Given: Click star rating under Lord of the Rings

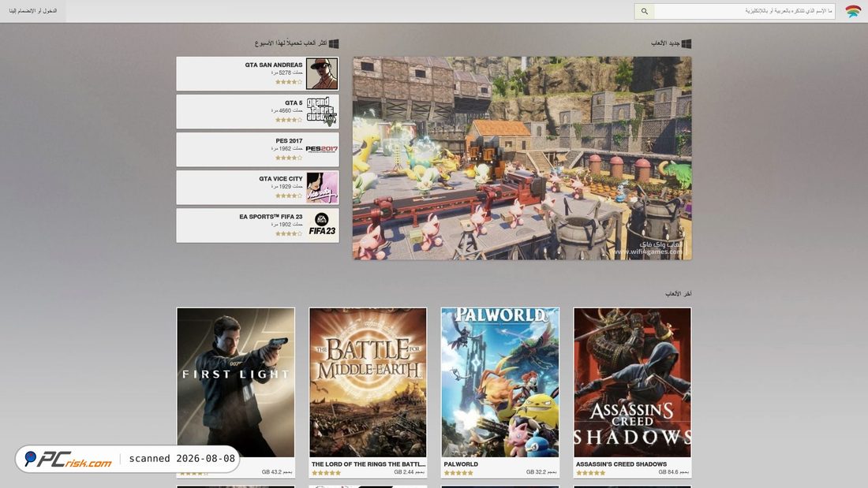Looking at the screenshot, I should [x=326, y=473].
